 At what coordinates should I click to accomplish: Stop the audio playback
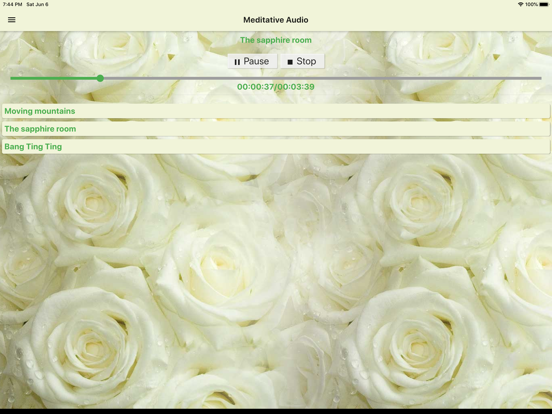click(302, 61)
